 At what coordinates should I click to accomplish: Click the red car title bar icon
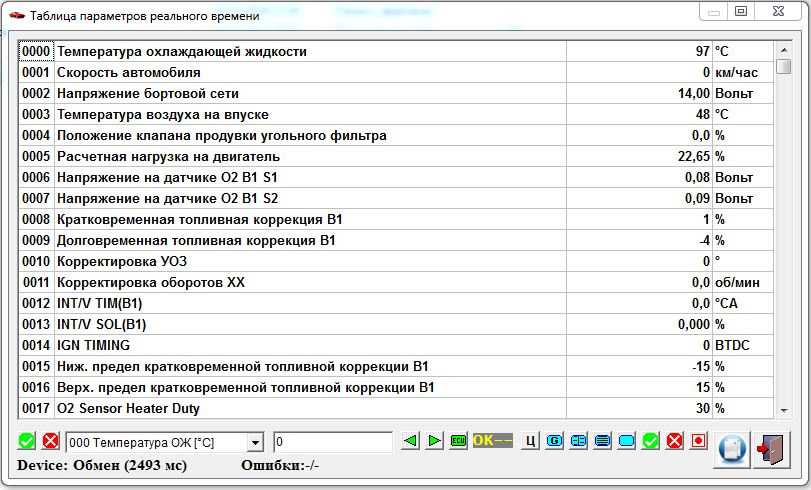pyautogui.click(x=17, y=16)
